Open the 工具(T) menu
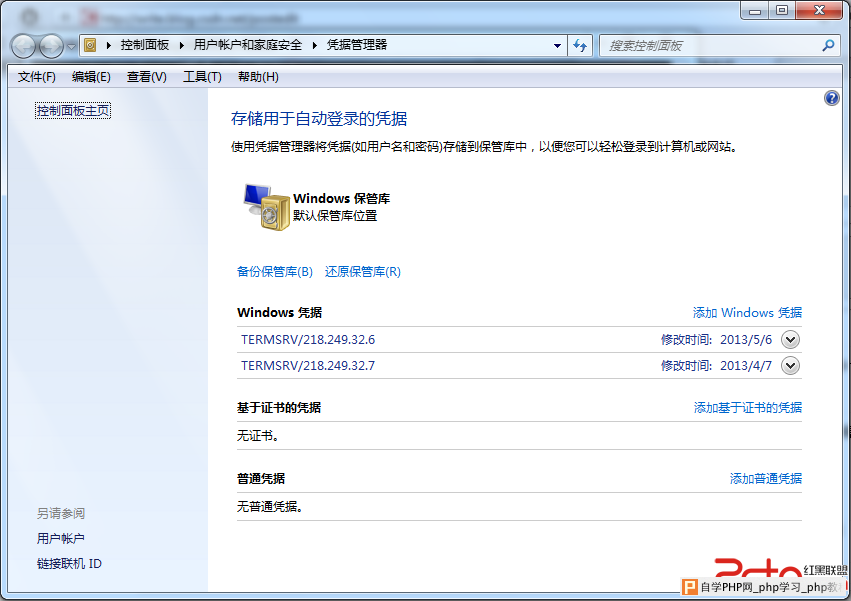Viewport: 851px width, 601px height. (202, 77)
